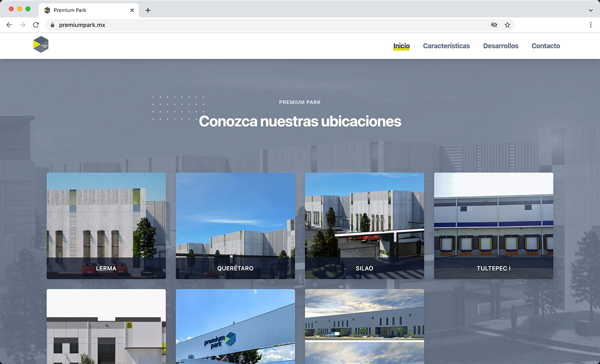Expand the tab search chevron

590,10
